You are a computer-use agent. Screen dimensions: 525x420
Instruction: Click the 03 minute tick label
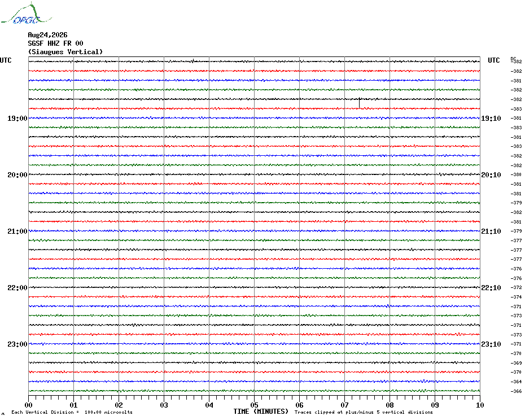click(164, 405)
